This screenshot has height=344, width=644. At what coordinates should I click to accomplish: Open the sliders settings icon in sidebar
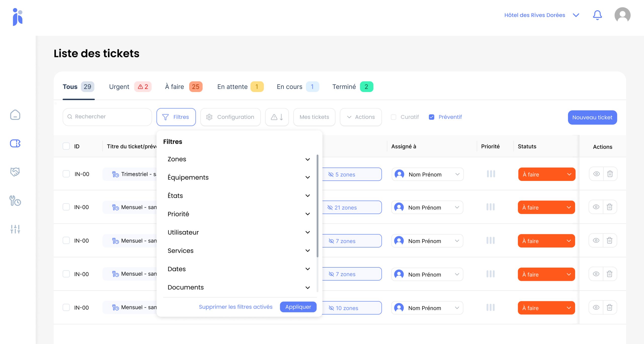click(x=15, y=229)
